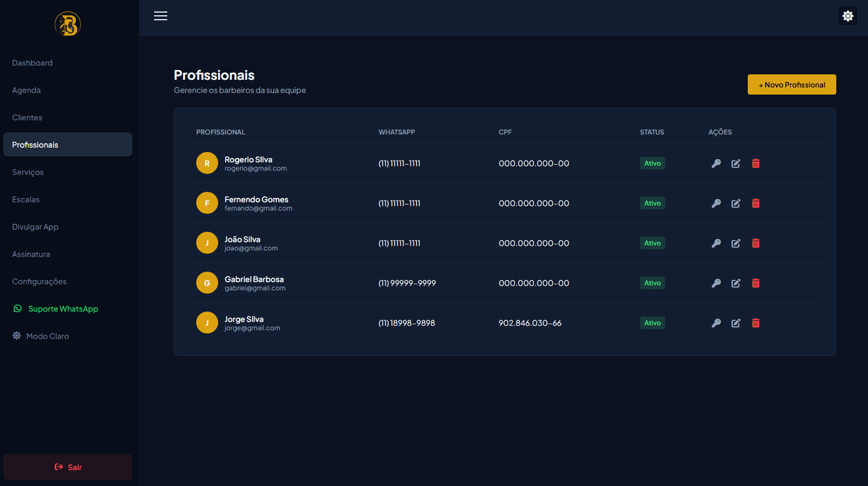Go to Assinatura section
Screen dimensions: 868x486
(x=68, y=254)
